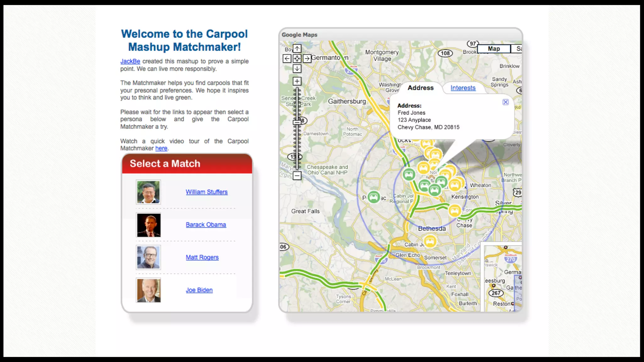Viewport: 644px width, 362px height.
Task: Click yellow carpool marker near Cabin John
Action: [430, 241]
